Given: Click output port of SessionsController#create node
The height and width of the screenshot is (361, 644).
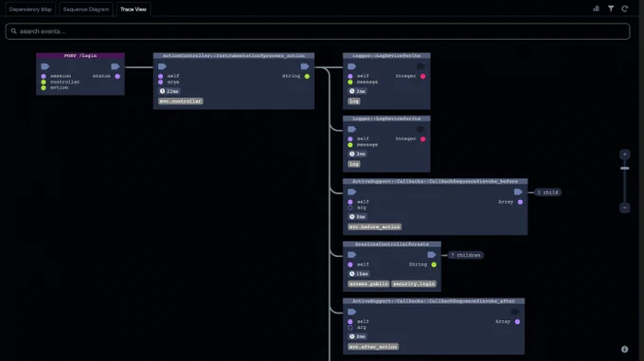Looking at the screenshot, I should 432,255.
